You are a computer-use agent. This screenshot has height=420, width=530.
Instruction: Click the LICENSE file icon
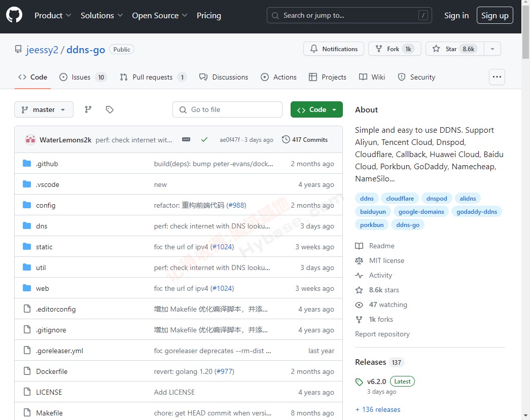click(27, 392)
